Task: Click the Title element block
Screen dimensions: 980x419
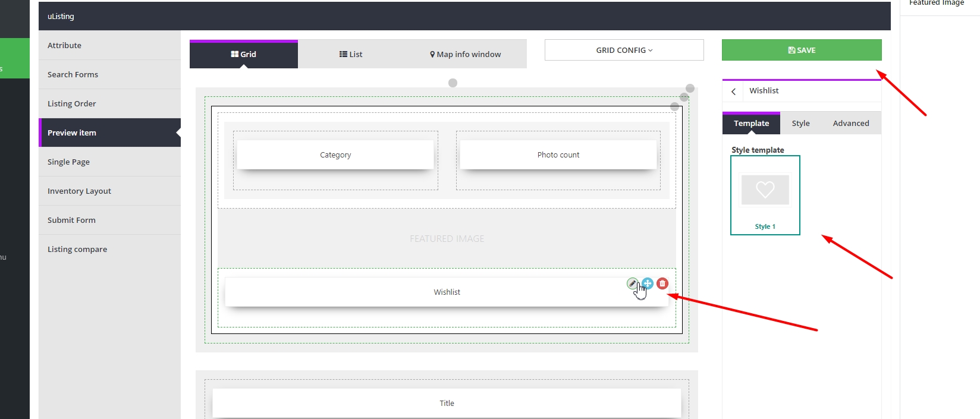Action: tap(447, 403)
